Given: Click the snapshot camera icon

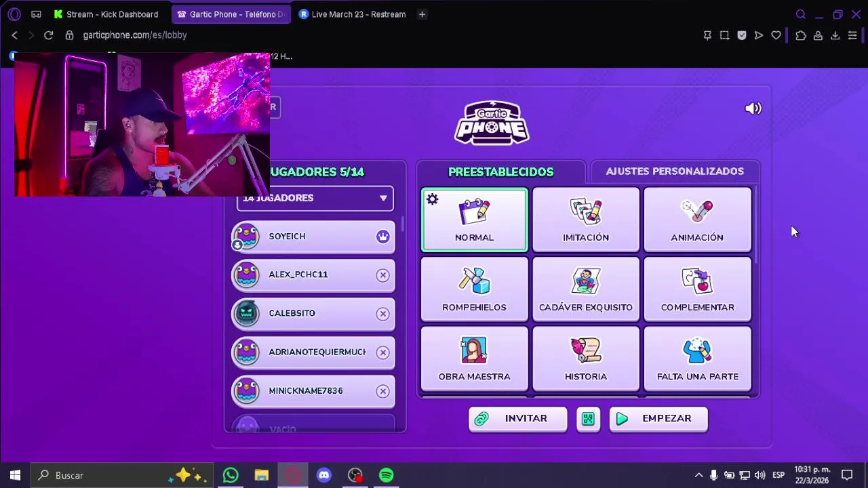Looking at the screenshot, I should [x=724, y=35].
